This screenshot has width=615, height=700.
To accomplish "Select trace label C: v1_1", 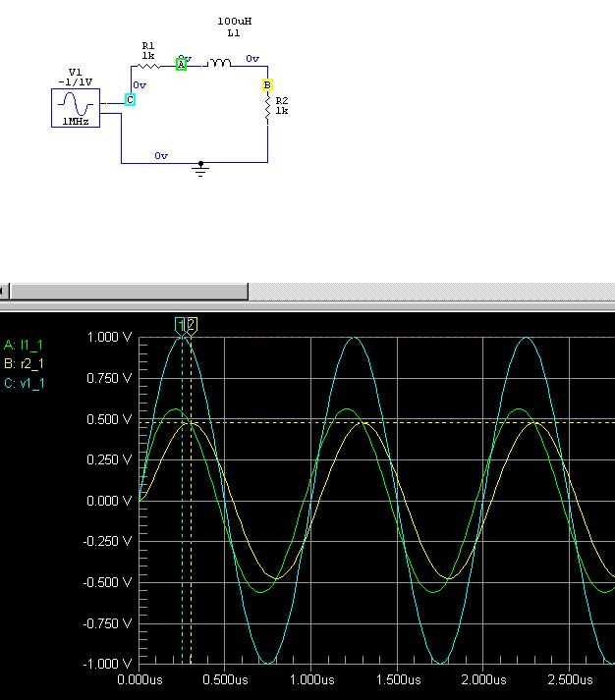I will coord(25,383).
